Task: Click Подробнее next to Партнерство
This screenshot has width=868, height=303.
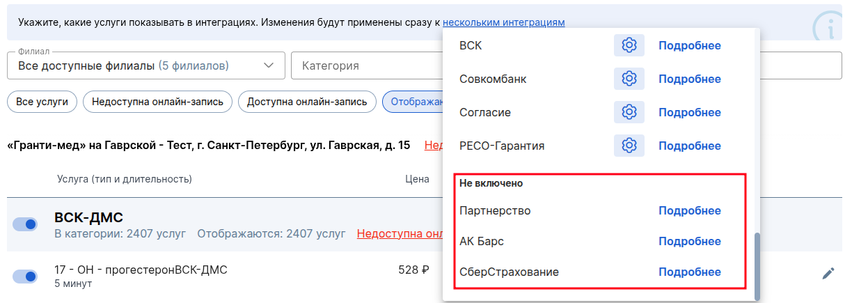Action: point(690,210)
